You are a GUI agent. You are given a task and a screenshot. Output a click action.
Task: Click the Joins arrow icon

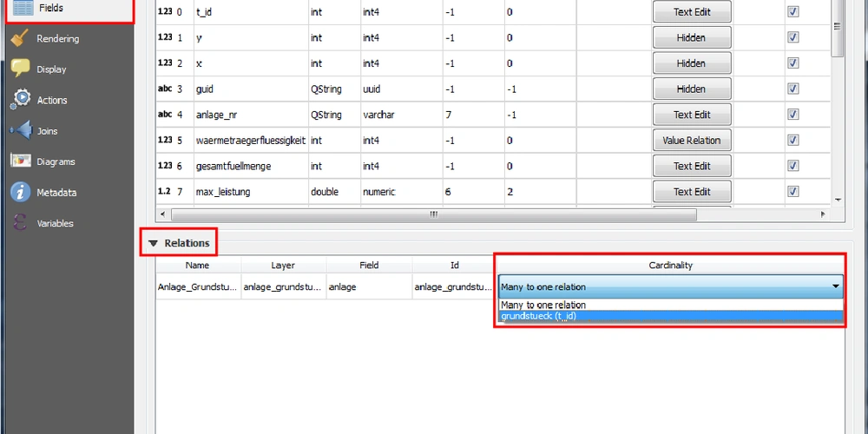[21, 131]
